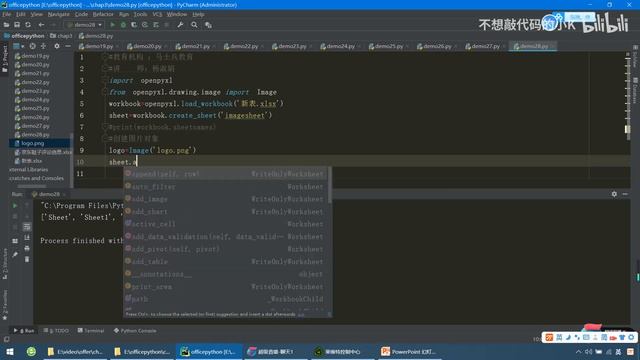Click Rerun green arrow in Run panel
640x360 pixels.
click(15, 206)
